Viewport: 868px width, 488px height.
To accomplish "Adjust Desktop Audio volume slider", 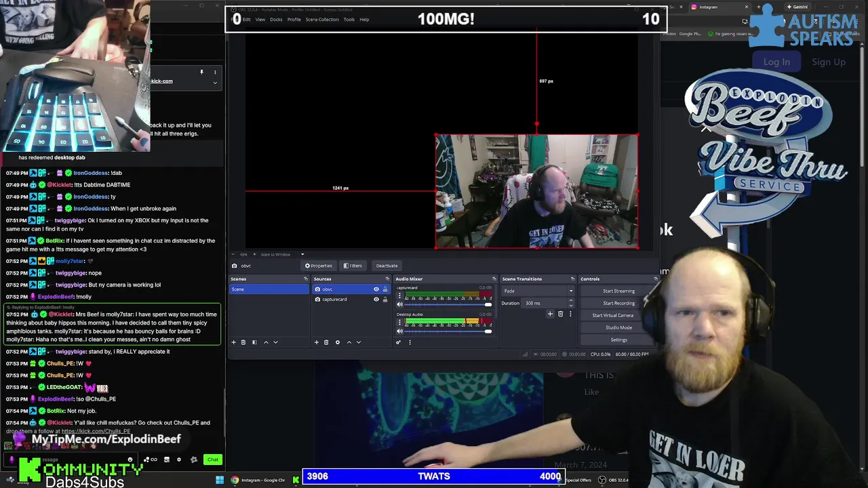I will 448,331.
